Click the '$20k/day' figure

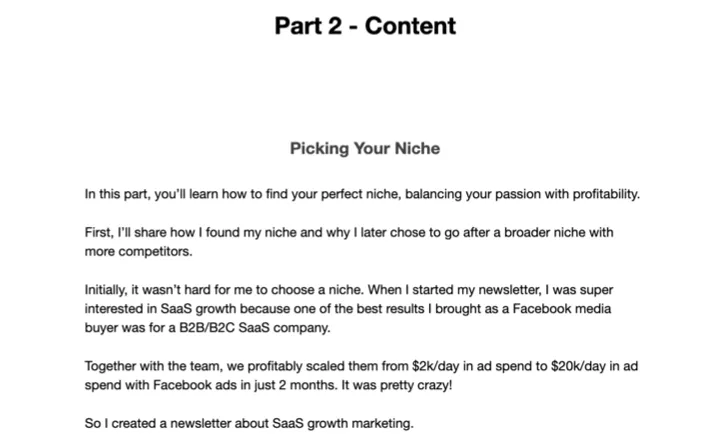tap(578, 366)
